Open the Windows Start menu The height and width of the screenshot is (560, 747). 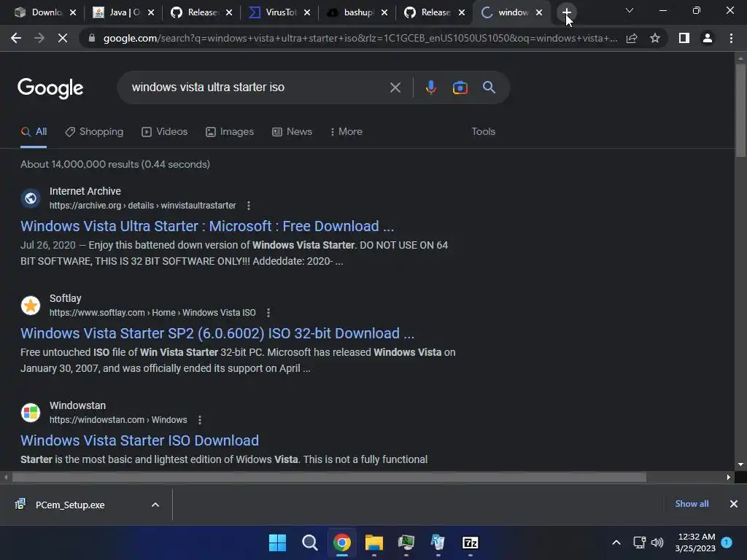point(277,542)
